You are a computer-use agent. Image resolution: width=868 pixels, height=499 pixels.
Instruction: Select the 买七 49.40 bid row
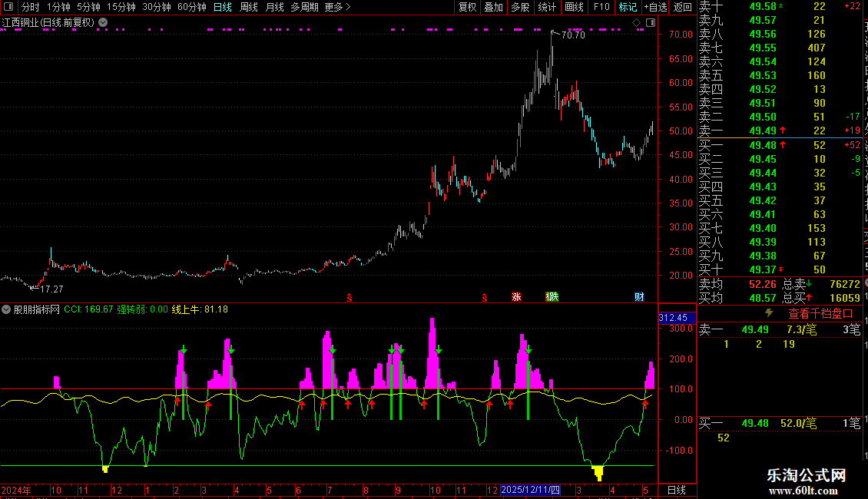(780, 228)
